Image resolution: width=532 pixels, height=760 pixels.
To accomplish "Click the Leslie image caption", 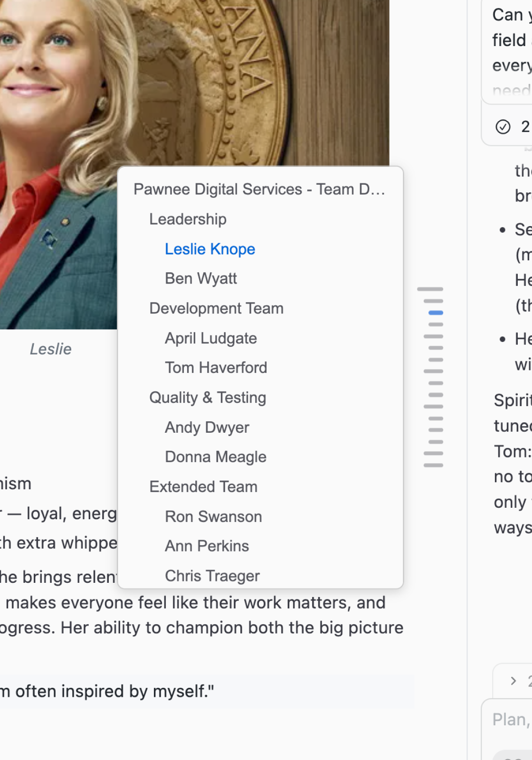I will (51, 349).
